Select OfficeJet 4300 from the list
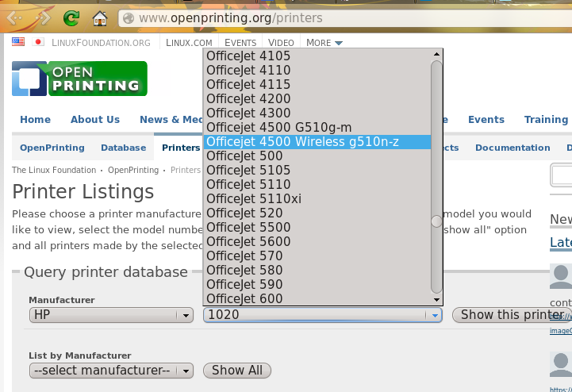The image size is (572, 392). pyautogui.click(x=317, y=113)
